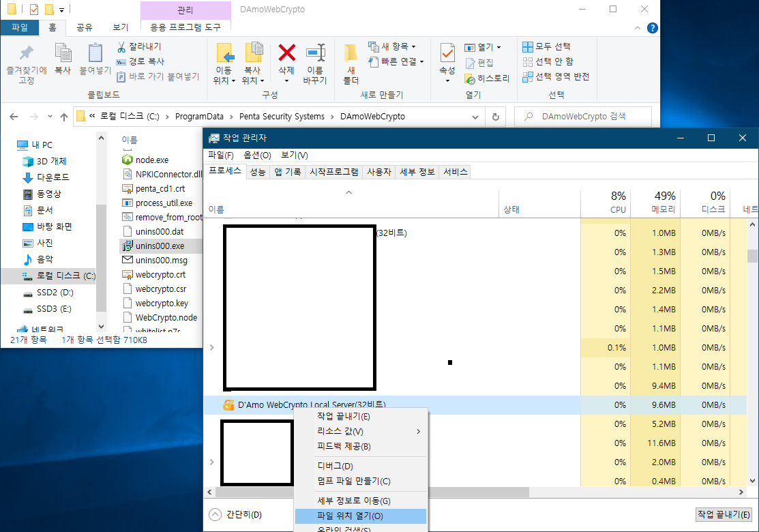Click the Refresh button beside the address bar

pos(495,117)
